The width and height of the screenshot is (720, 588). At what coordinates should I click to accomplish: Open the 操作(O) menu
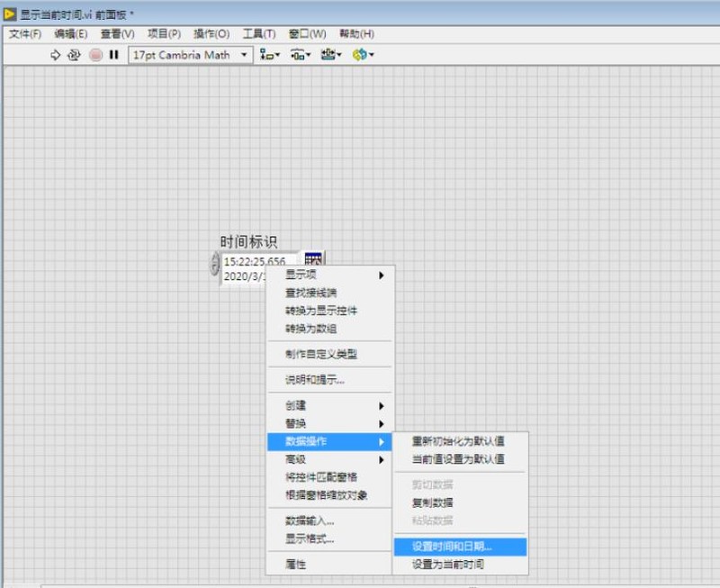[x=211, y=34]
